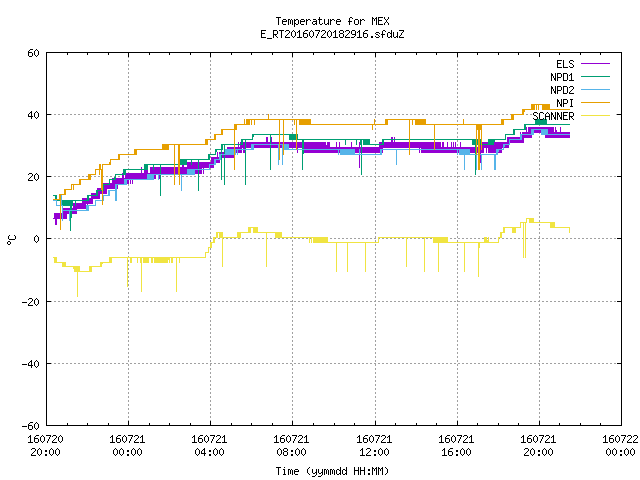This screenshot has width=640, height=480.
Task: Click the purple ELS legend line sample
Action: click(595, 64)
